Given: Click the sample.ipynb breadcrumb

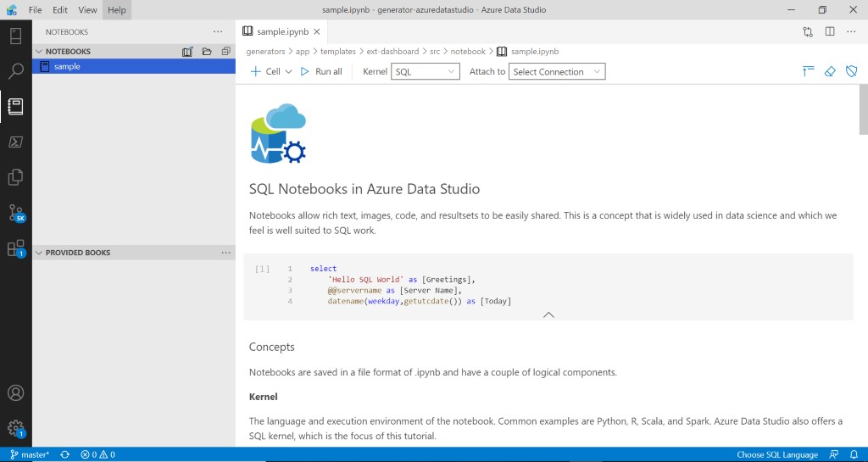Looking at the screenshot, I should [x=534, y=52].
